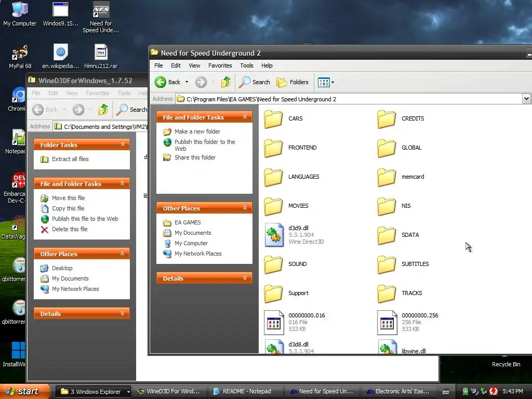
Task: Open the Edit menu in Need for Speed window
Action: 176,65
